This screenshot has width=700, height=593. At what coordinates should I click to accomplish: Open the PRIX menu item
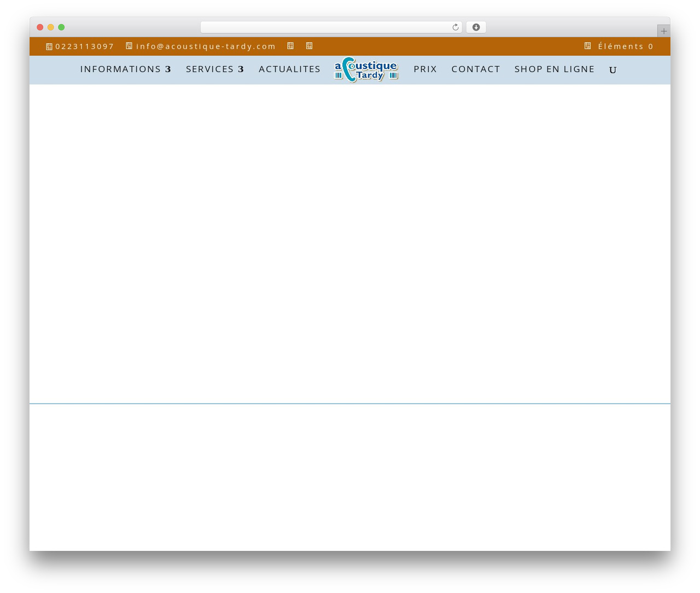pyautogui.click(x=425, y=69)
